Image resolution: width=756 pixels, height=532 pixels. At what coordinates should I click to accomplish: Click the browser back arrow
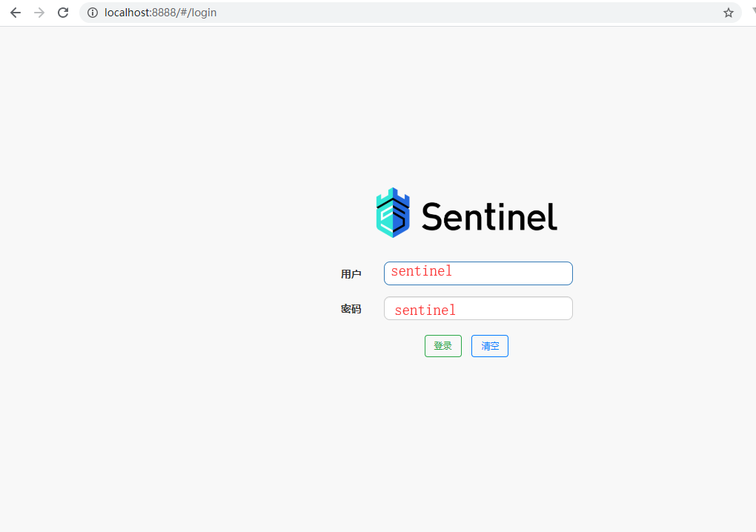[15, 12]
